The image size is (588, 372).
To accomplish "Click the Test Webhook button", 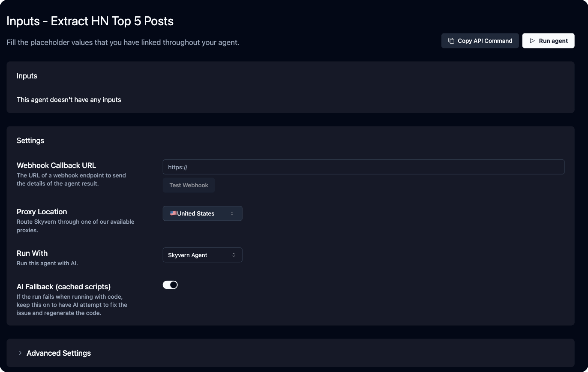I will point(189,185).
